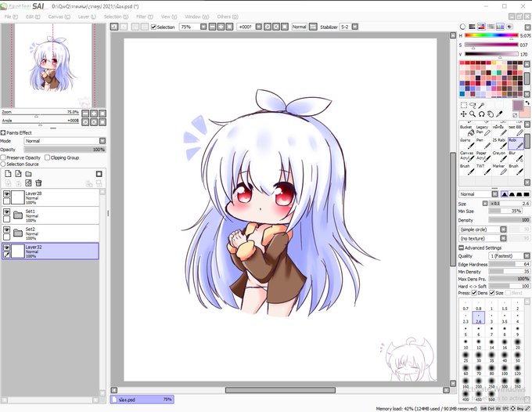Select the Color Picker eyedropper tool

click(x=499, y=114)
